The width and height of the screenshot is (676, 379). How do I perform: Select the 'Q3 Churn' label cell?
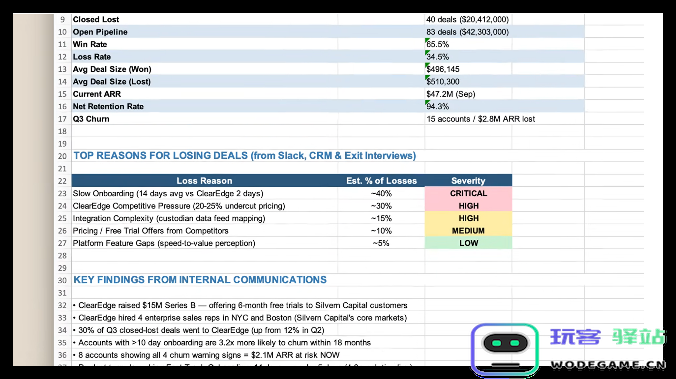coord(204,119)
